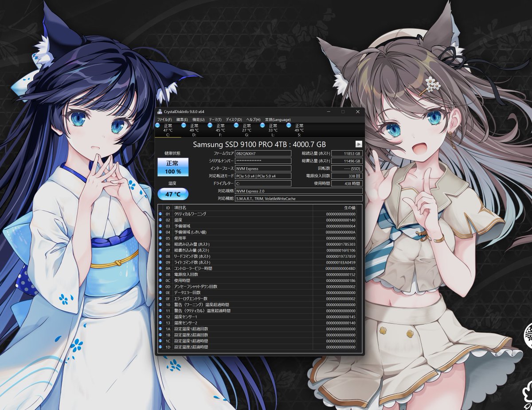Open the 言語(Language) menu
Image resolution: width=532 pixels, height=410 pixels.
[x=278, y=119]
